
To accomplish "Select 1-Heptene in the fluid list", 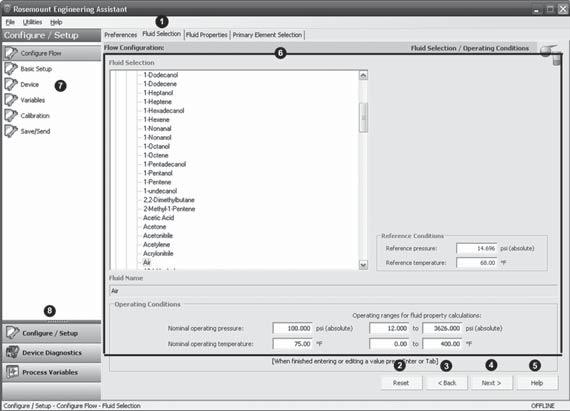I will (x=157, y=102).
